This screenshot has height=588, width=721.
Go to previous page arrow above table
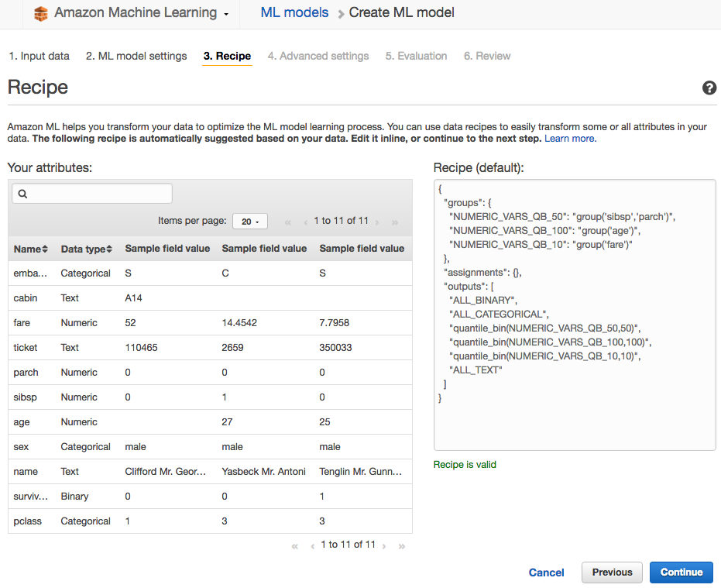click(x=305, y=222)
